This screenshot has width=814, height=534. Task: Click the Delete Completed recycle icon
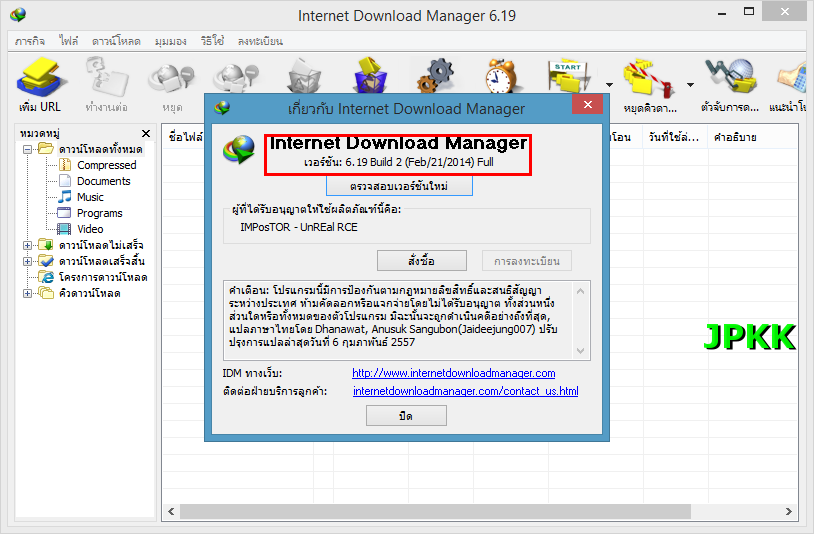[x=371, y=76]
